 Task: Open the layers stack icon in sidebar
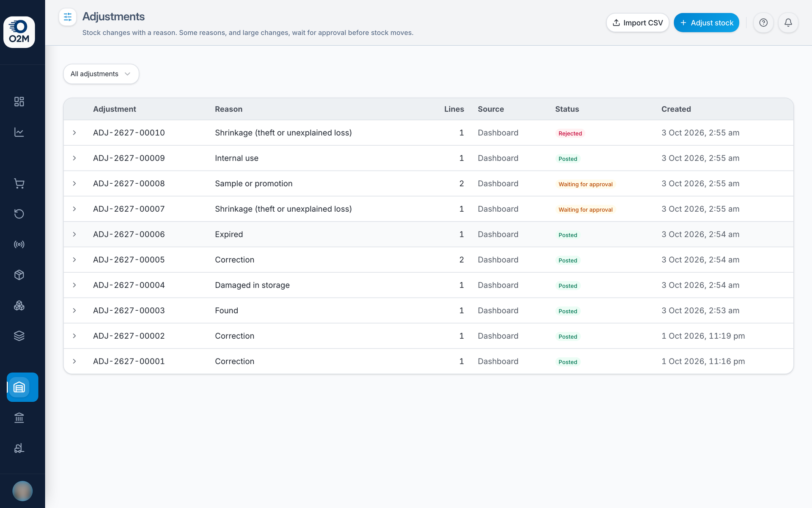19,336
